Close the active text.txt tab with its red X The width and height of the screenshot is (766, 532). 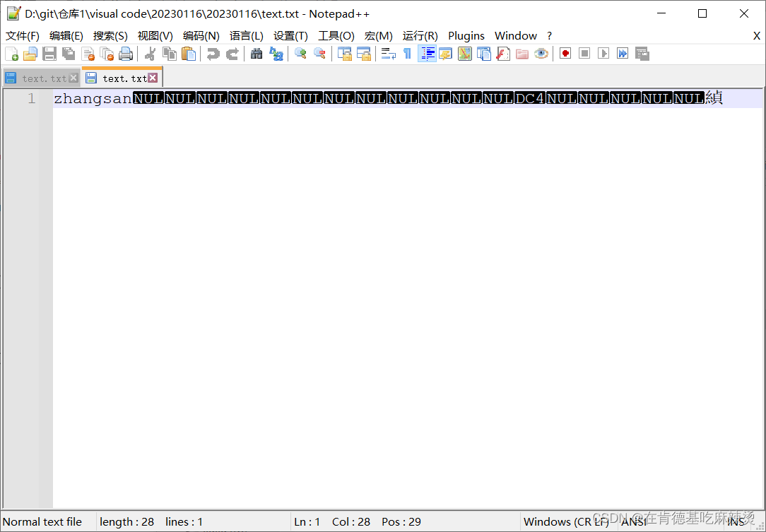tap(153, 78)
